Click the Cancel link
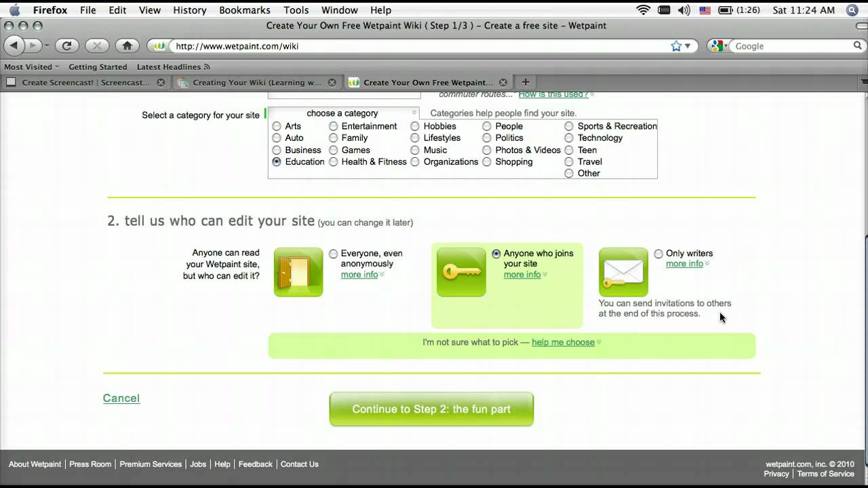Screen dimensions: 868x488 coord(121,399)
